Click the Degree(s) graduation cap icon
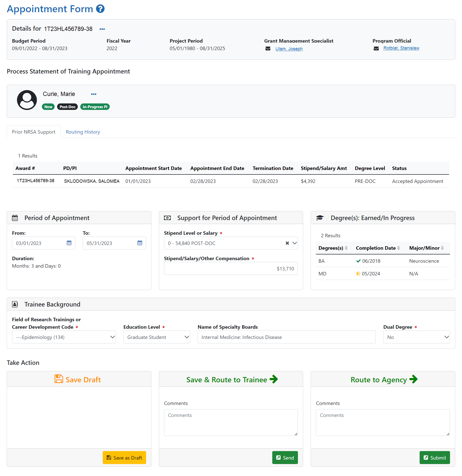Image resolution: width=462 pixels, height=476 pixels. (320, 218)
